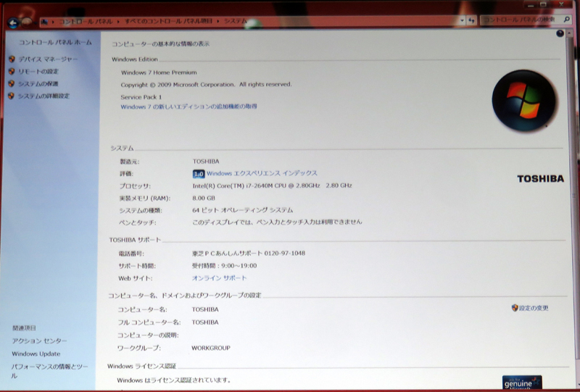Click the WORKGROUP workgroup value
580x392 pixels.
(211, 348)
